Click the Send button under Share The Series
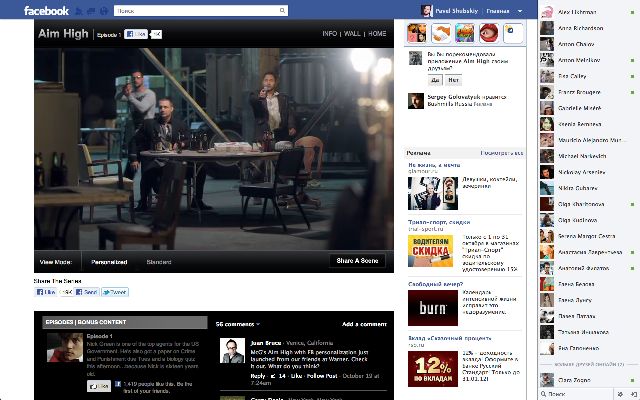 [x=87, y=292]
